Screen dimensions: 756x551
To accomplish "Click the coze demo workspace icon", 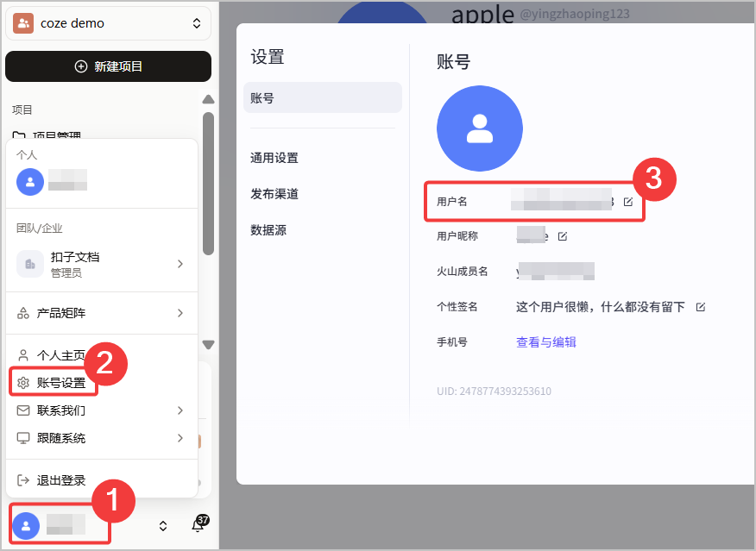I will click(x=23, y=23).
